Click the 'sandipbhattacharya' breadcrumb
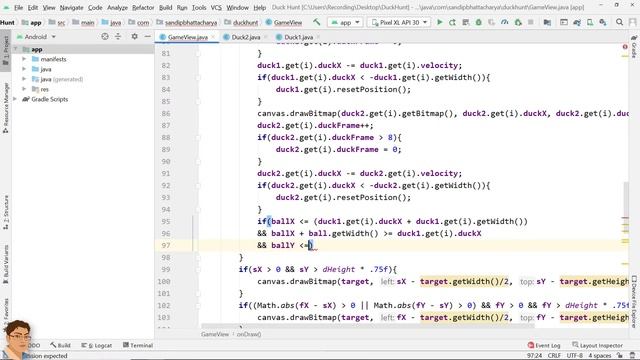 [187, 22]
